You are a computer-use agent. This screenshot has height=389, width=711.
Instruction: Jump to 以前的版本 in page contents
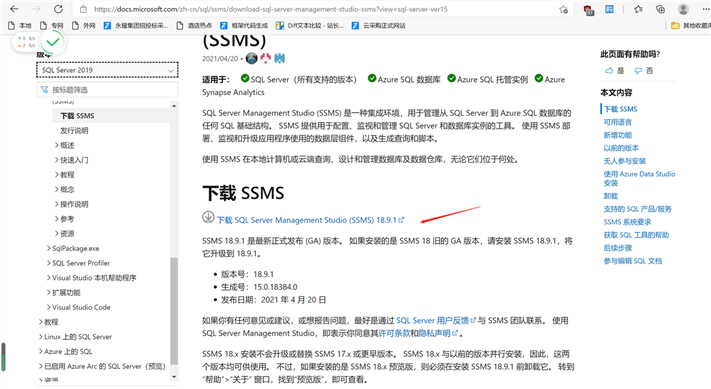coord(621,148)
